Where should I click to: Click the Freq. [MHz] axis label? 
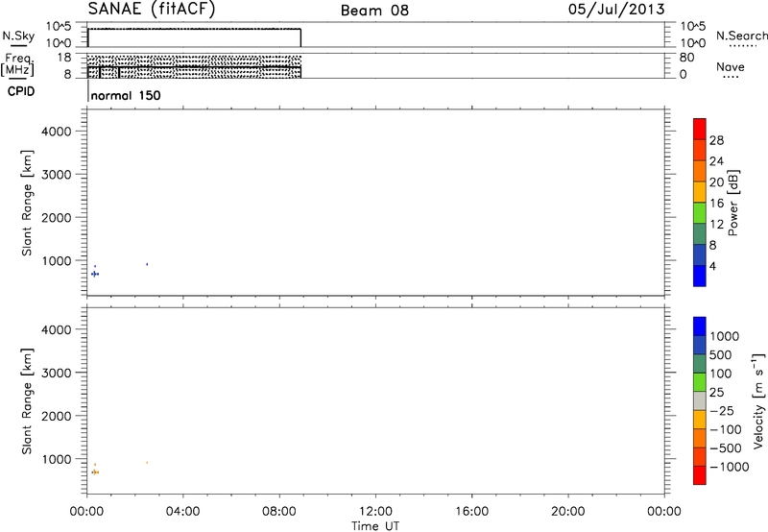click(18, 64)
